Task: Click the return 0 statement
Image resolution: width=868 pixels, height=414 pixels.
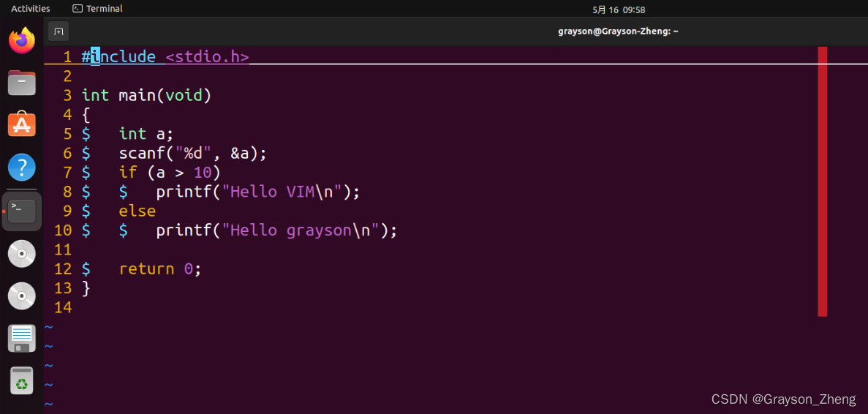Action: click(159, 268)
